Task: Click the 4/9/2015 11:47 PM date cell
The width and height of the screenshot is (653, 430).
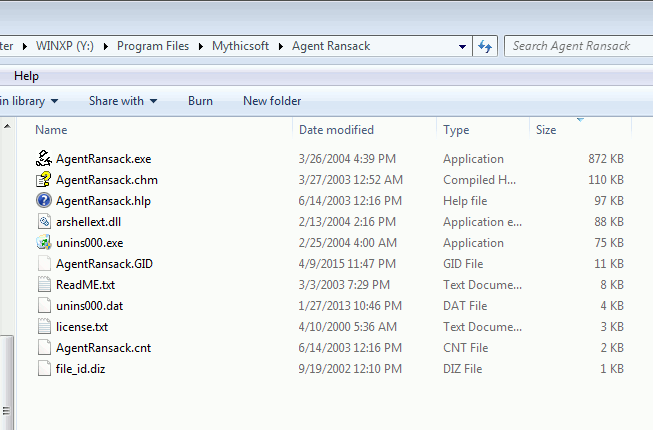Action: 347,264
